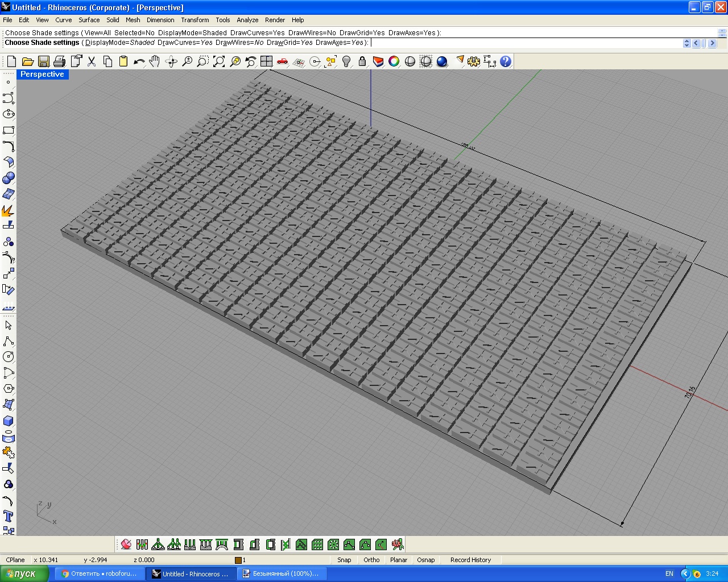Click command line right arrow button
The height and width of the screenshot is (582, 728).
point(712,43)
